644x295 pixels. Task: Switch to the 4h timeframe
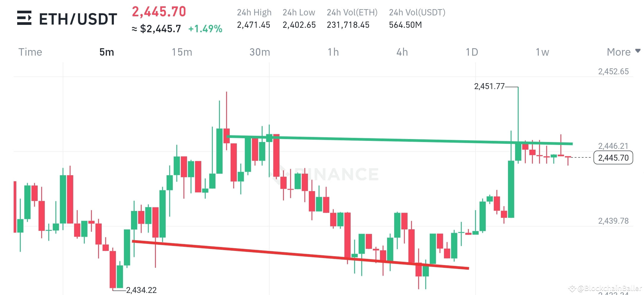pyautogui.click(x=402, y=52)
